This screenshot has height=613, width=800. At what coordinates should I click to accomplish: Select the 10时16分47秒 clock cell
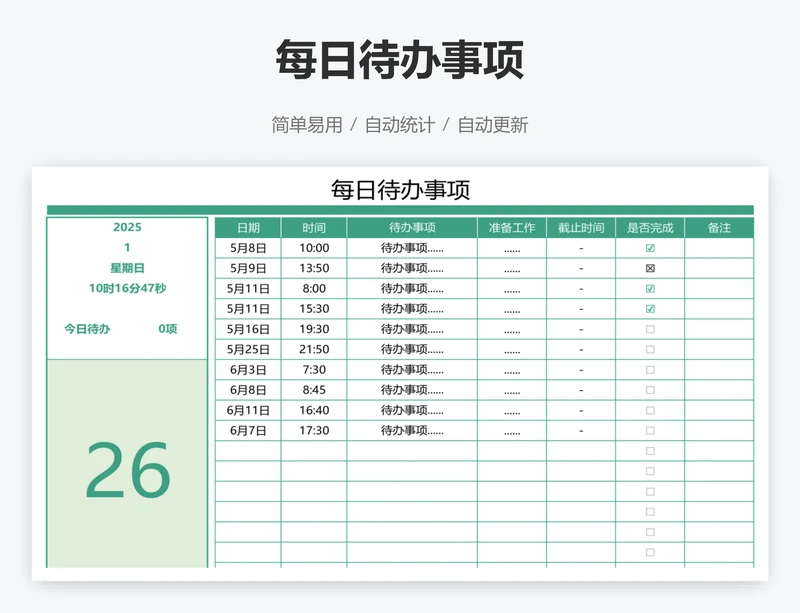[127, 288]
